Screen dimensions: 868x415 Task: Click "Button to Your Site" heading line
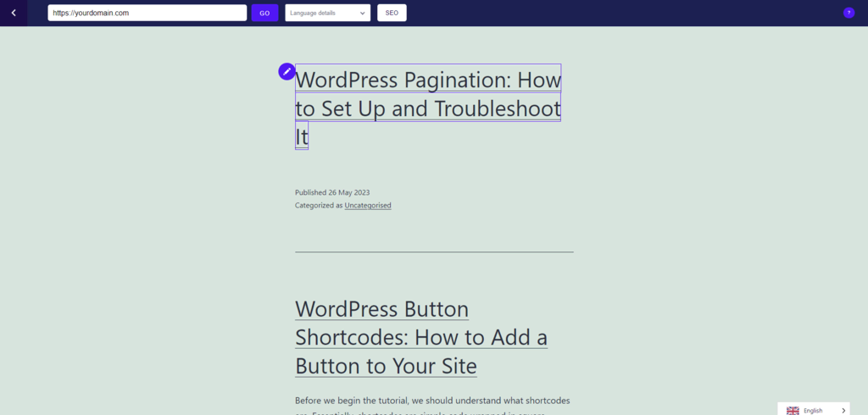click(386, 366)
